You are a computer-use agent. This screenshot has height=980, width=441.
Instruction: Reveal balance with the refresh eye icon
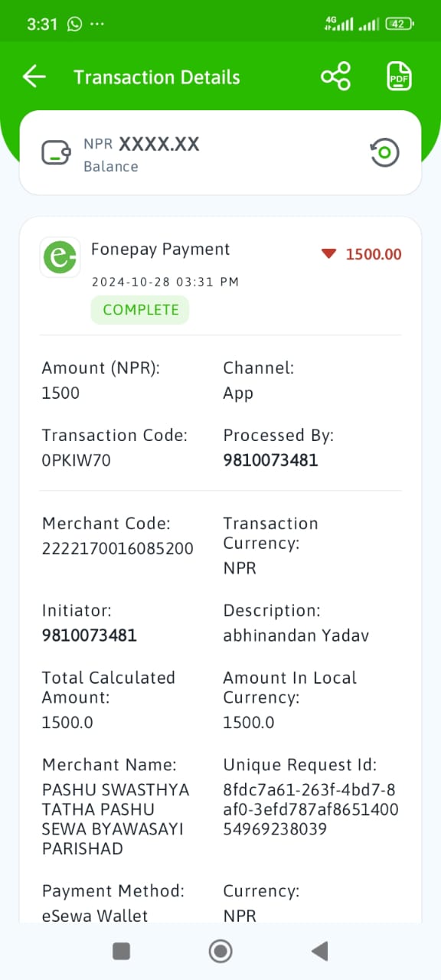click(x=384, y=152)
